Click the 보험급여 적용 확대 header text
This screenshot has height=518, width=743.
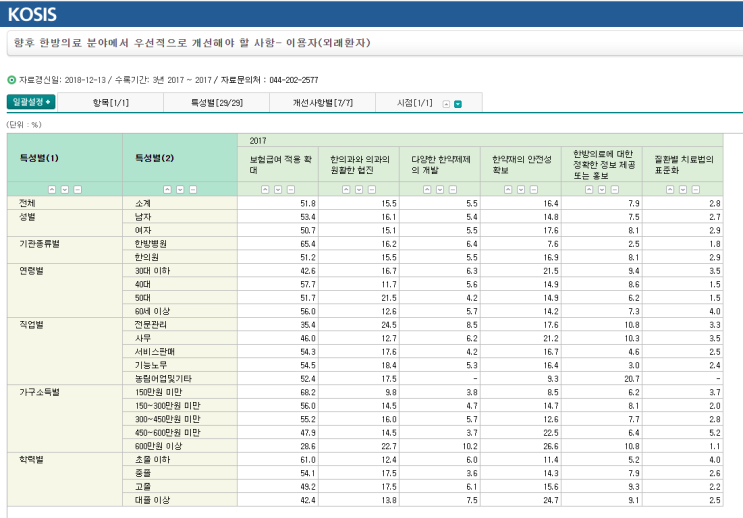[x=280, y=164]
